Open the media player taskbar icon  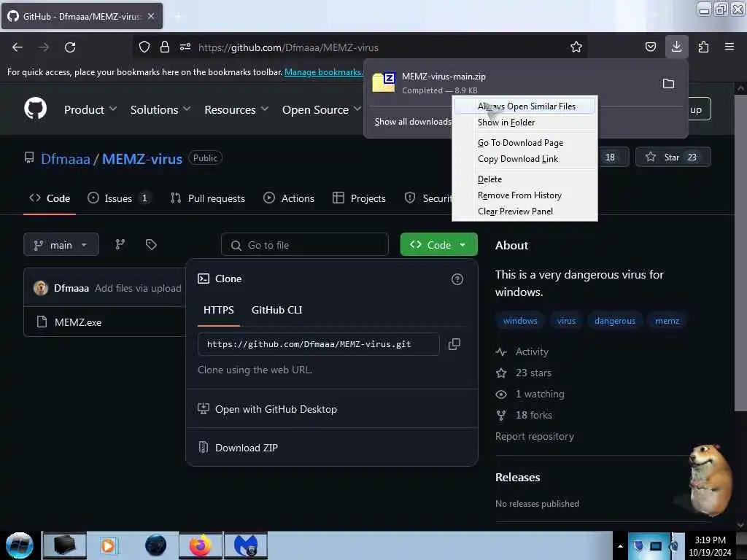(x=108, y=545)
